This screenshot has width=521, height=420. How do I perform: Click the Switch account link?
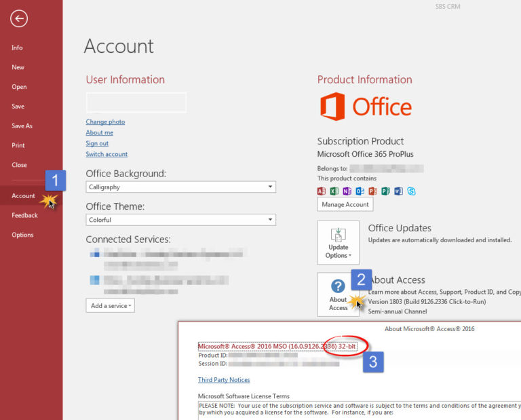point(107,155)
